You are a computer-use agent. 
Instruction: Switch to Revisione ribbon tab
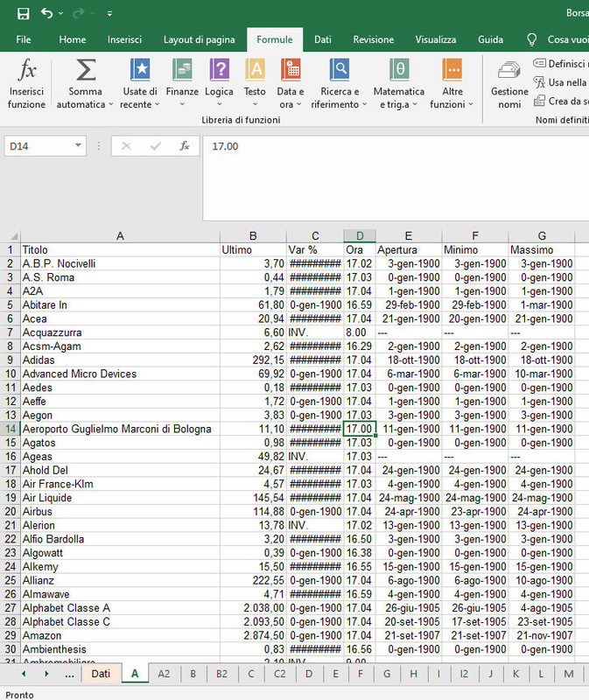374,39
